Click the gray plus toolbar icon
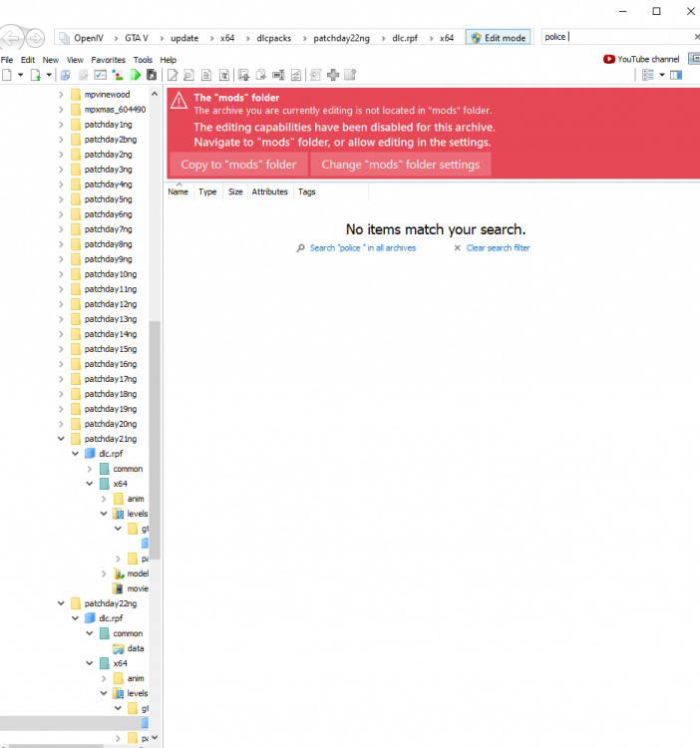Viewport: 700px width, 748px height. pos(333,75)
